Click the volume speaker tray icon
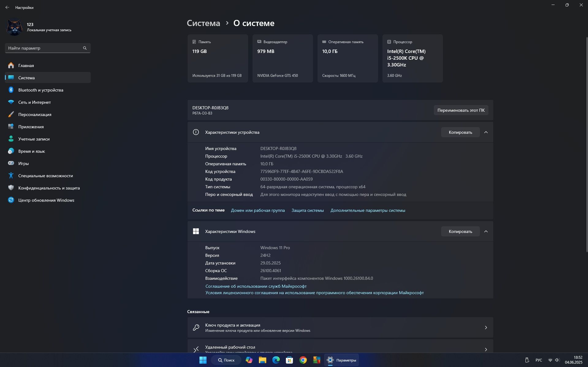The height and width of the screenshot is (367, 588). point(557,360)
